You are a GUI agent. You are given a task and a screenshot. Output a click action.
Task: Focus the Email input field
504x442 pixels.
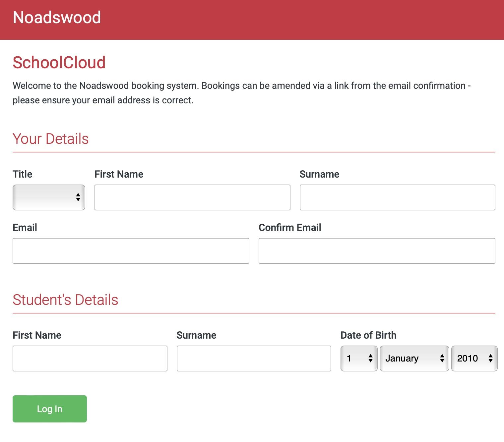point(131,251)
